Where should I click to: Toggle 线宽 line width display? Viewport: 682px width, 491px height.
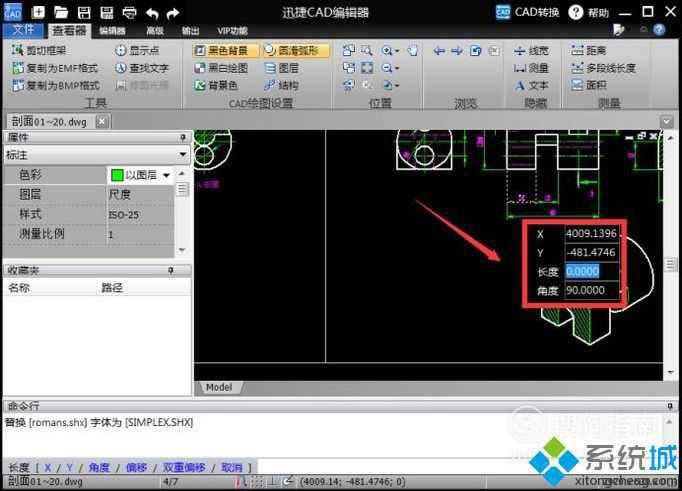pos(531,51)
